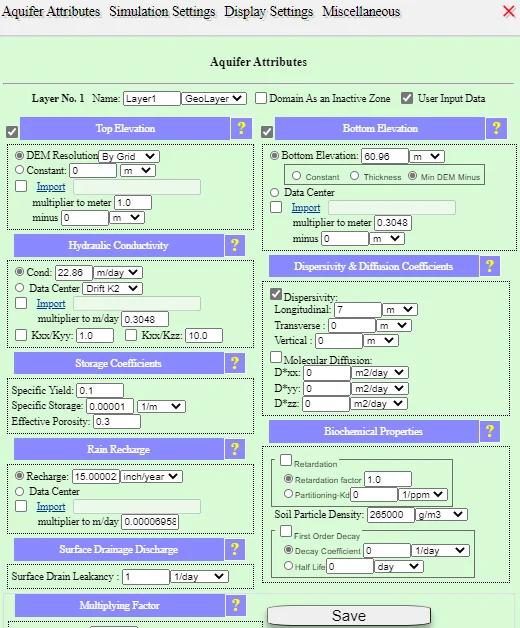Image resolution: width=520 pixels, height=628 pixels.
Task: Uncheck User Input Data checkbox
Action: (407, 98)
